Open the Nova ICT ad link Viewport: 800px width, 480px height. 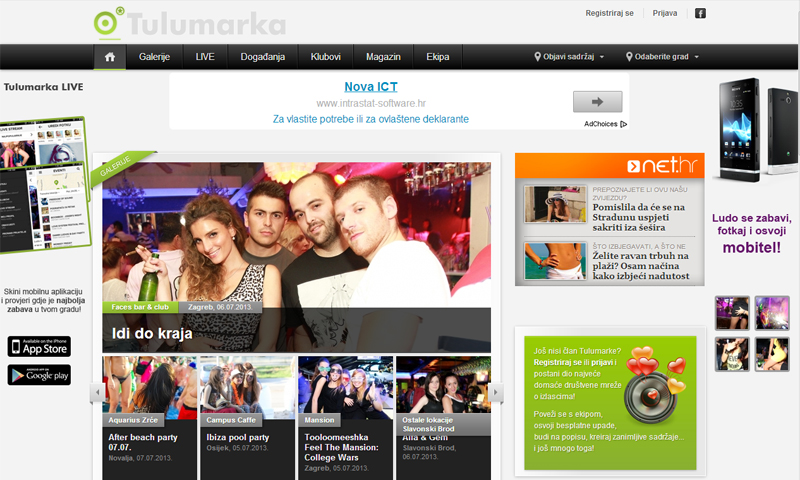[371, 87]
